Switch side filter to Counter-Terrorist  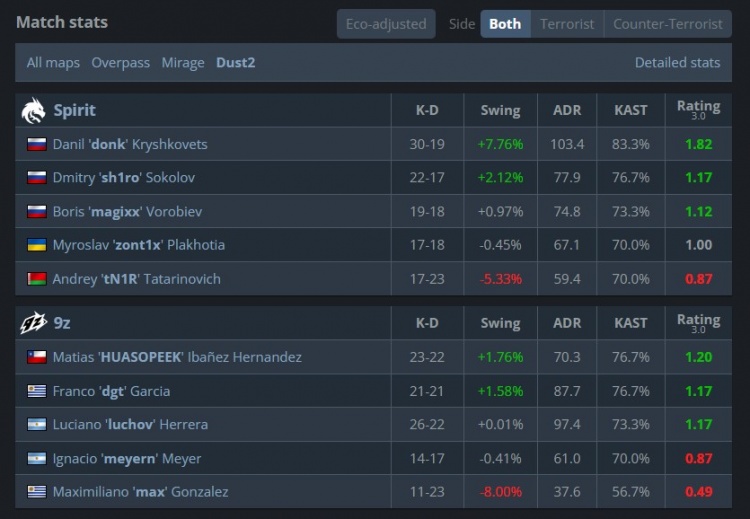[x=668, y=24]
